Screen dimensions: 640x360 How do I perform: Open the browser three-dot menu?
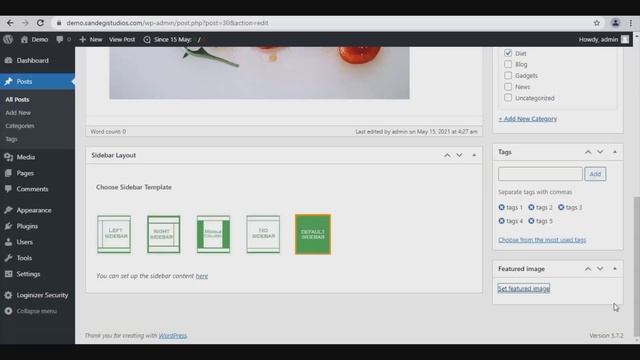pyautogui.click(x=631, y=23)
